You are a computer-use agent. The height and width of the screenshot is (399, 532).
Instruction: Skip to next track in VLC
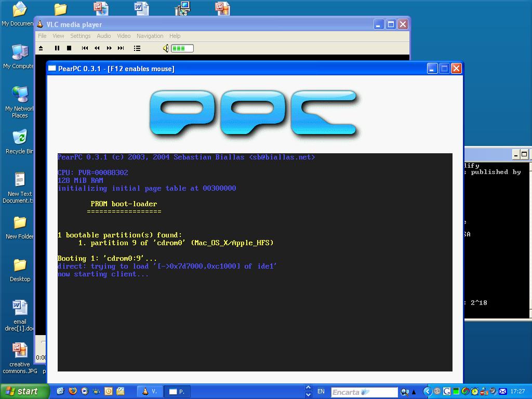(121, 48)
